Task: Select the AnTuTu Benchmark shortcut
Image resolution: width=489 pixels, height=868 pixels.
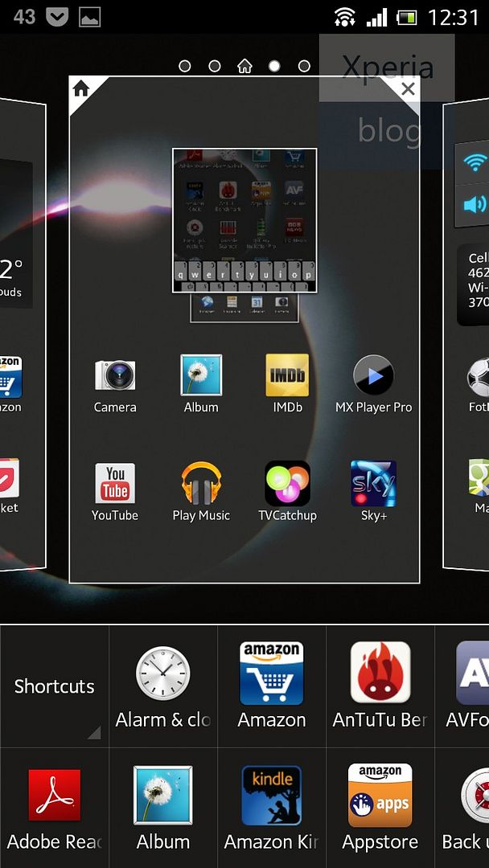Action: pyautogui.click(x=380, y=687)
